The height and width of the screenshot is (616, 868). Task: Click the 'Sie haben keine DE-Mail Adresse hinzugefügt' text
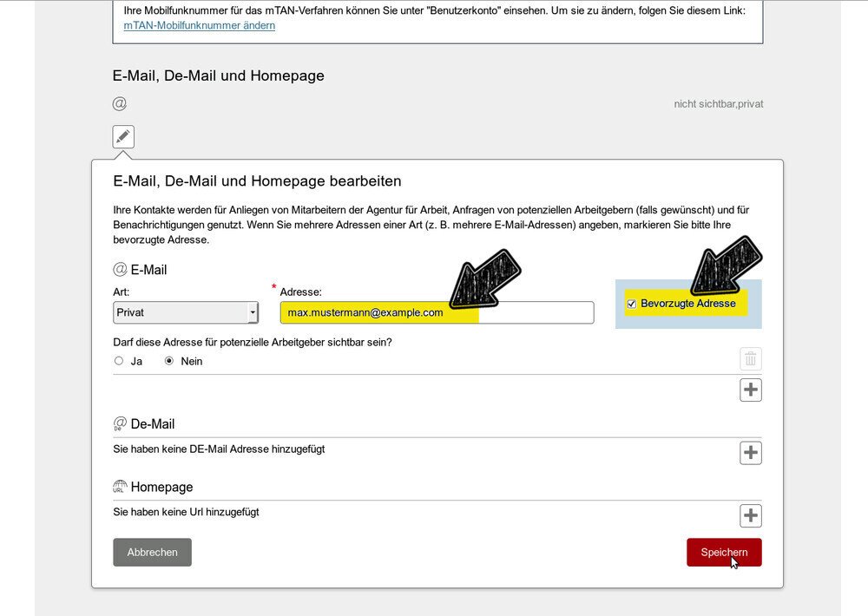coord(219,449)
